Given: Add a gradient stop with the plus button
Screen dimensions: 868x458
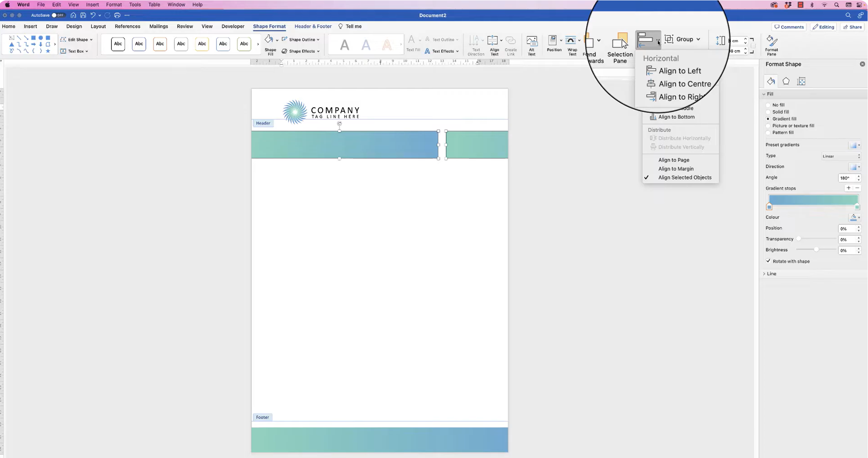Looking at the screenshot, I should coord(848,188).
